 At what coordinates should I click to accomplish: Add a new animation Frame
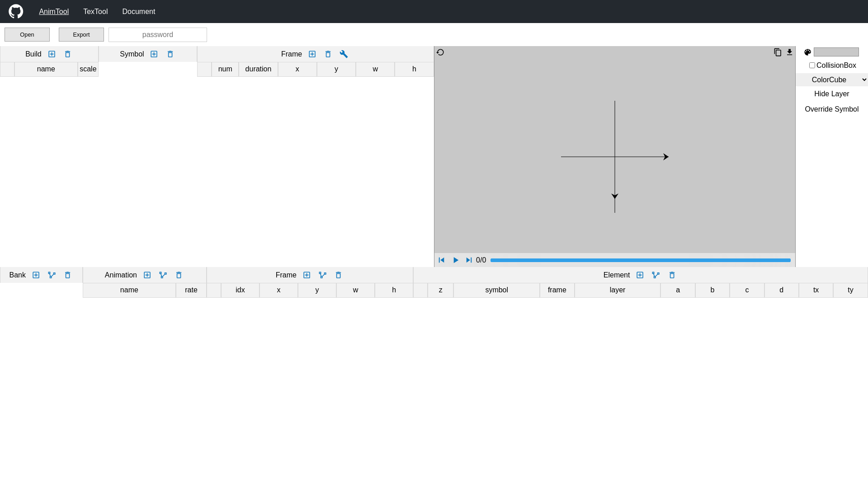click(x=307, y=275)
